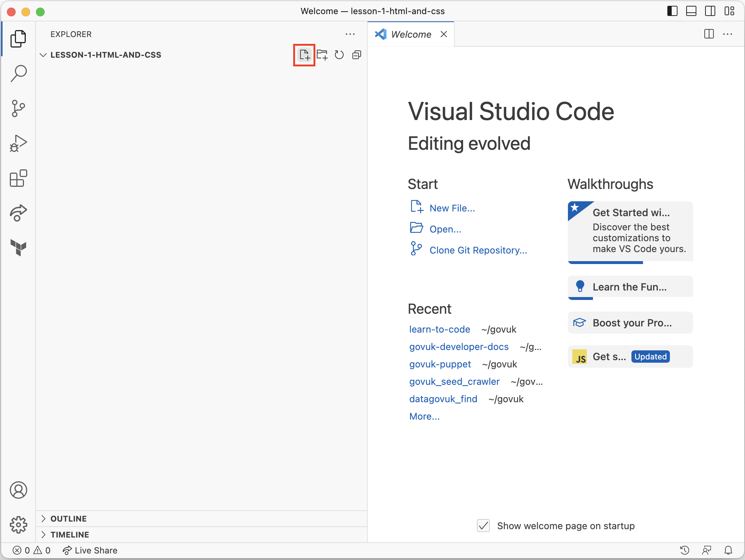
Task: Open recent folder govuk-puppet
Action: tap(440, 364)
